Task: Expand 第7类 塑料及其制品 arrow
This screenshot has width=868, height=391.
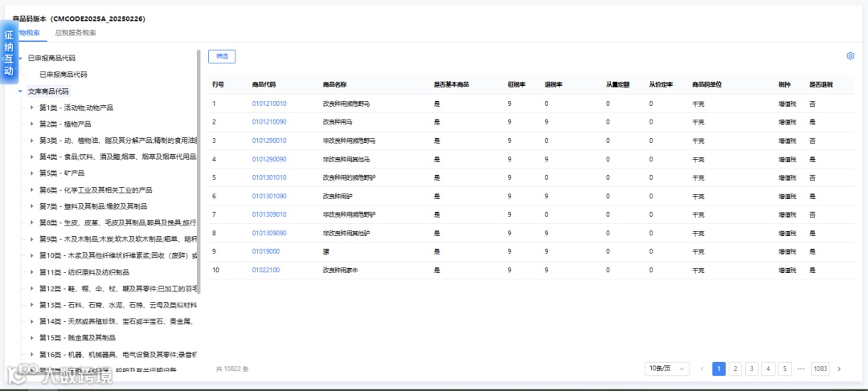Action: tap(32, 206)
